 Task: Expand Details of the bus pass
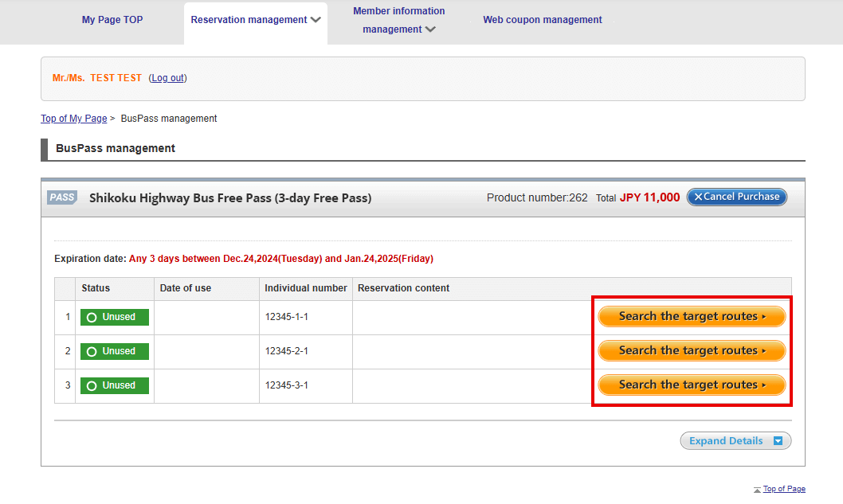point(735,441)
